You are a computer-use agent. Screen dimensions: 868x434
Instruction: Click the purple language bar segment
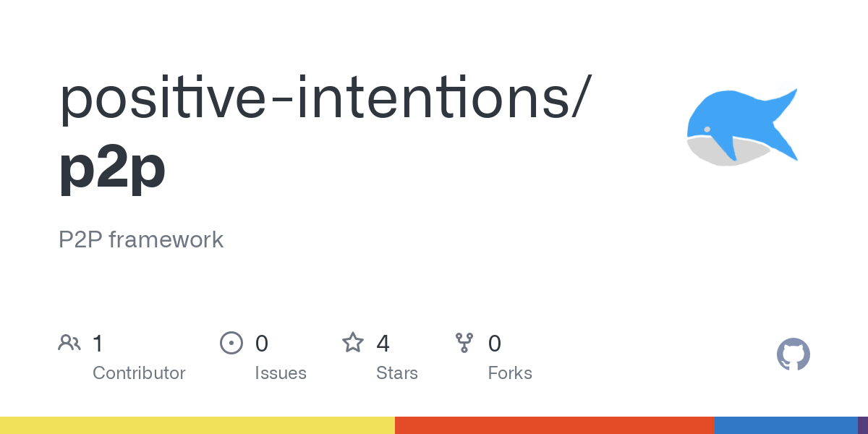point(863,425)
